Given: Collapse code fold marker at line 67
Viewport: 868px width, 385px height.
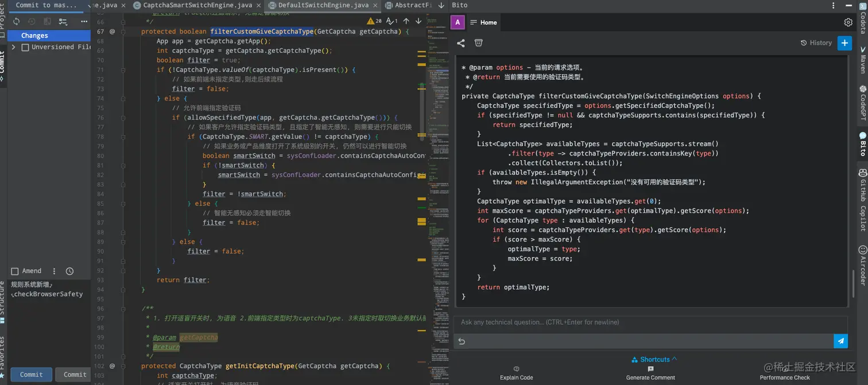Looking at the screenshot, I should (x=123, y=32).
